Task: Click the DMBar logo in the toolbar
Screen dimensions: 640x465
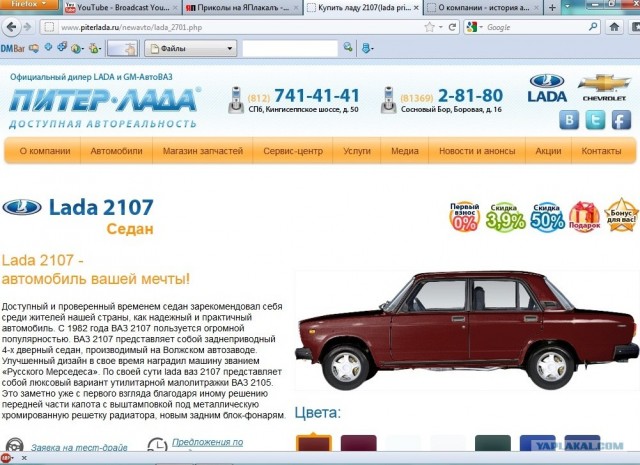Action: 13,48
